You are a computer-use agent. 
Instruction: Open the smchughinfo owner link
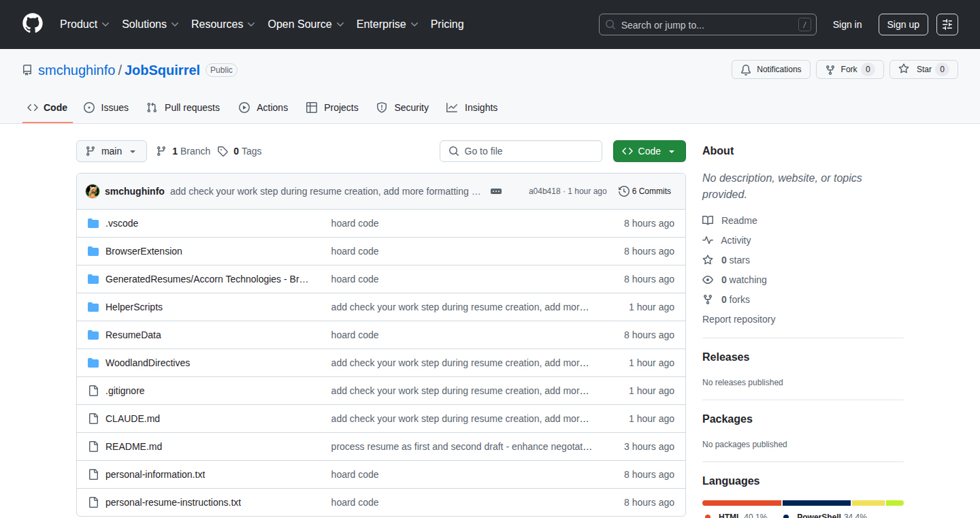(77, 70)
